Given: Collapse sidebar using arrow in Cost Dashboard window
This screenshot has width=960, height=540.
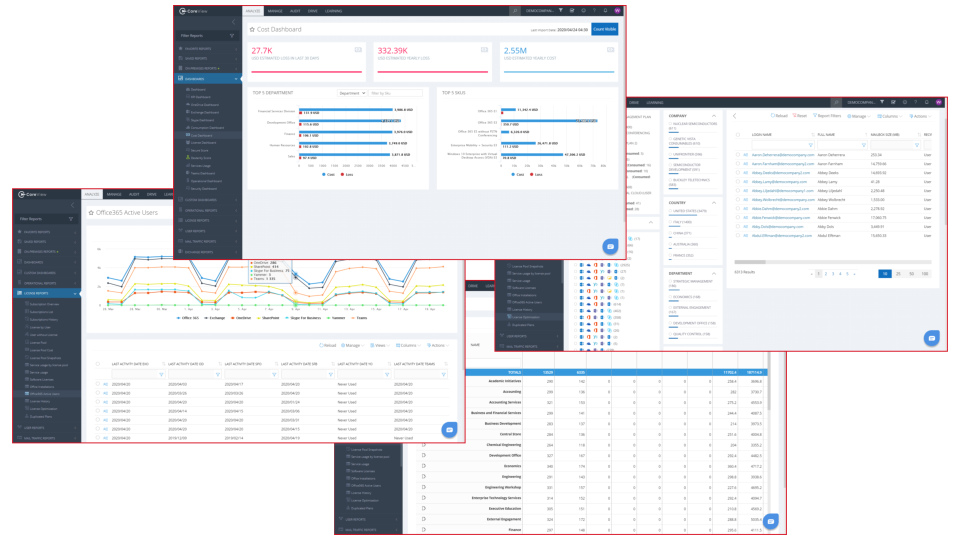Looking at the screenshot, I should pyautogui.click(x=233, y=21).
